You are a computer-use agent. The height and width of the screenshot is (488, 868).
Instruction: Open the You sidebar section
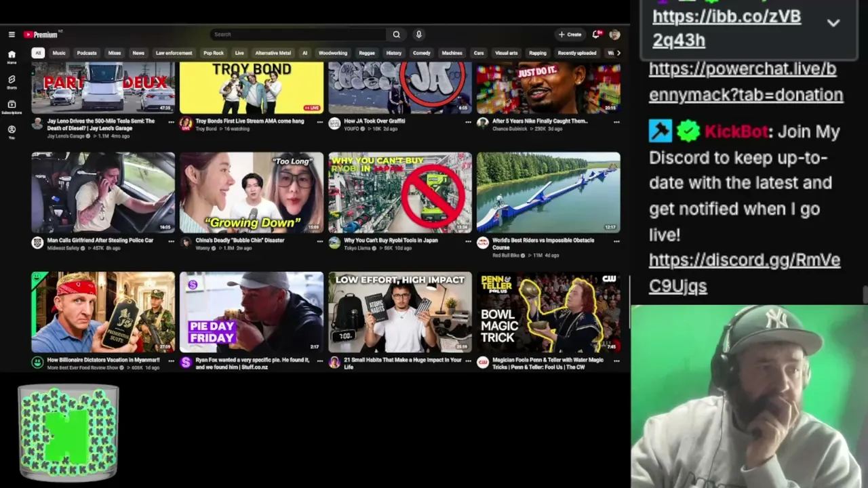pyautogui.click(x=12, y=131)
